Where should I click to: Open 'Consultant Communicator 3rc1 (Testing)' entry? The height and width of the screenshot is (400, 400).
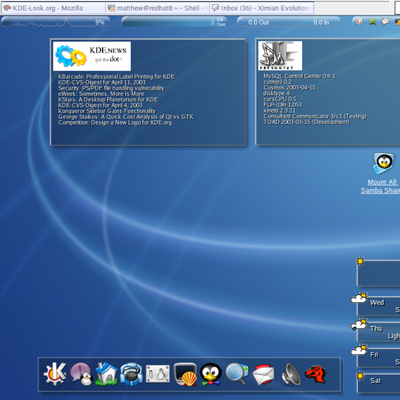click(315, 116)
